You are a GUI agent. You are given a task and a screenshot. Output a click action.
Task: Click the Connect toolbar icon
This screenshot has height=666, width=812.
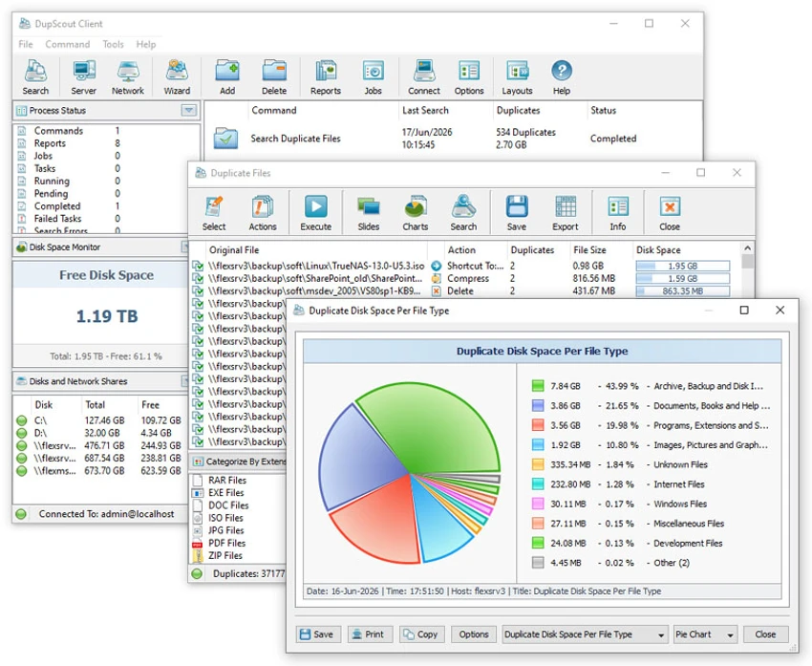pyautogui.click(x=424, y=77)
